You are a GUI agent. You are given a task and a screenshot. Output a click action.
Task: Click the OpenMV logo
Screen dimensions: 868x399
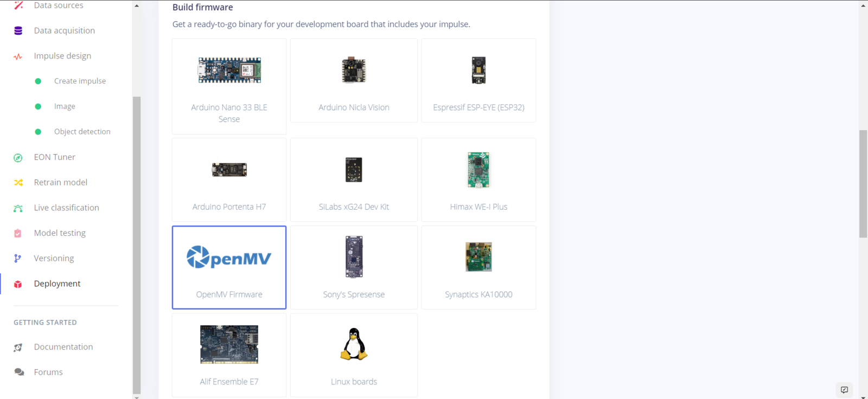coord(229,257)
